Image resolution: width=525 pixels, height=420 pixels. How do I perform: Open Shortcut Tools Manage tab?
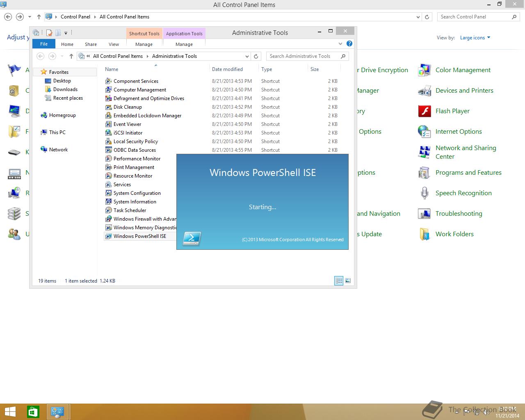[144, 44]
